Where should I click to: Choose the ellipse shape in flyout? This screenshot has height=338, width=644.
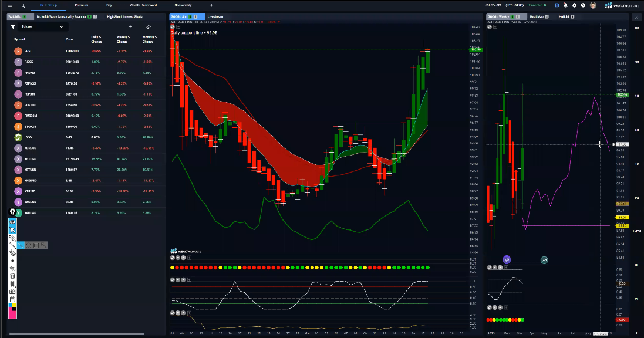click(28, 245)
